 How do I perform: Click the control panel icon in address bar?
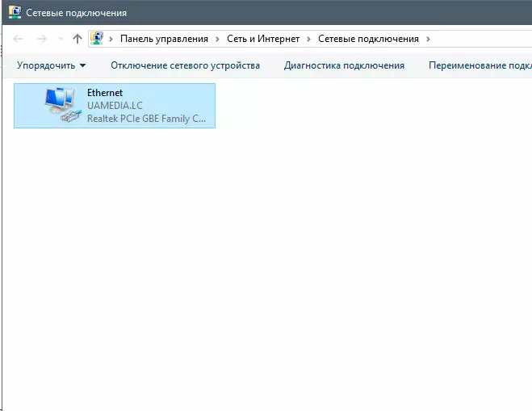(x=98, y=39)
